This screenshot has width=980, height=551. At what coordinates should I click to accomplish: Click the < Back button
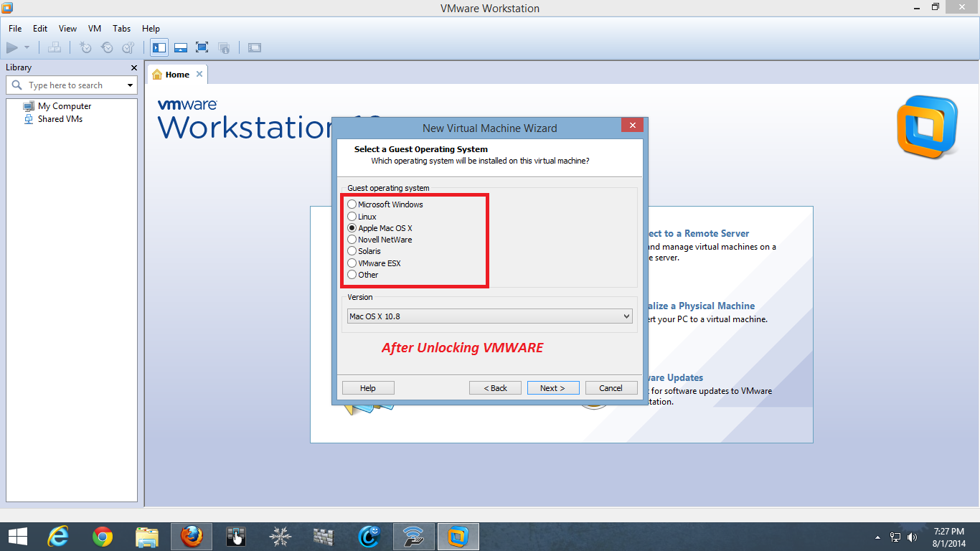[x=495, y=388]
